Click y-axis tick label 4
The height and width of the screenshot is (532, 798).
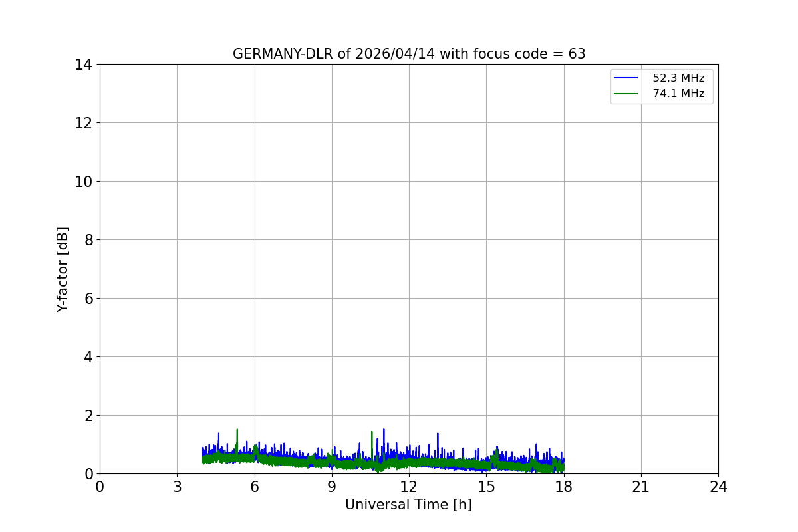coord(87,357)
